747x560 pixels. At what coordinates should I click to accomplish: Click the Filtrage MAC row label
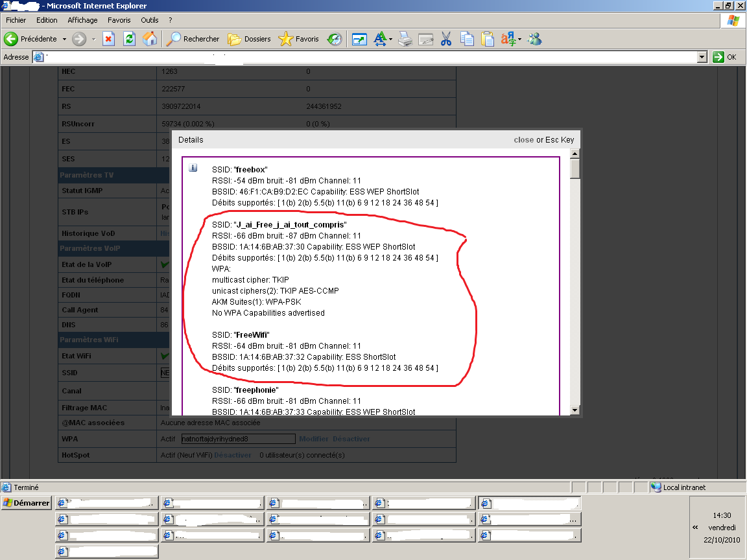(x=84, y=408)
